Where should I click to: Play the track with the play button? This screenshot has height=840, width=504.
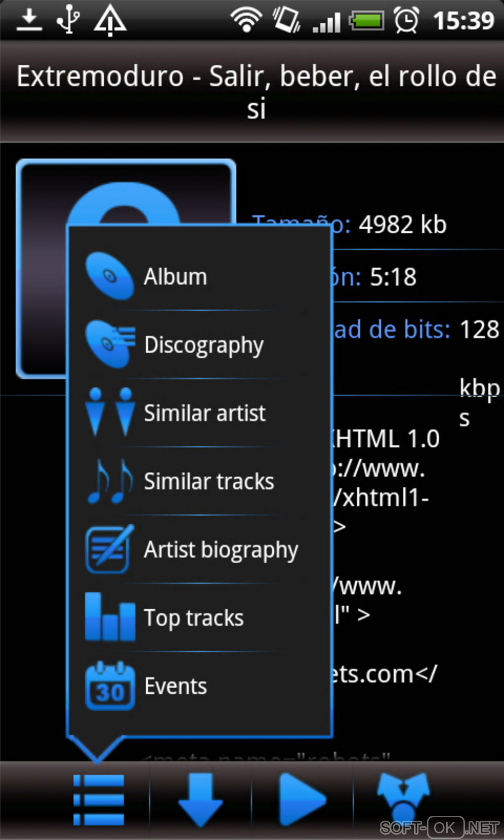[x=302, y=800]
